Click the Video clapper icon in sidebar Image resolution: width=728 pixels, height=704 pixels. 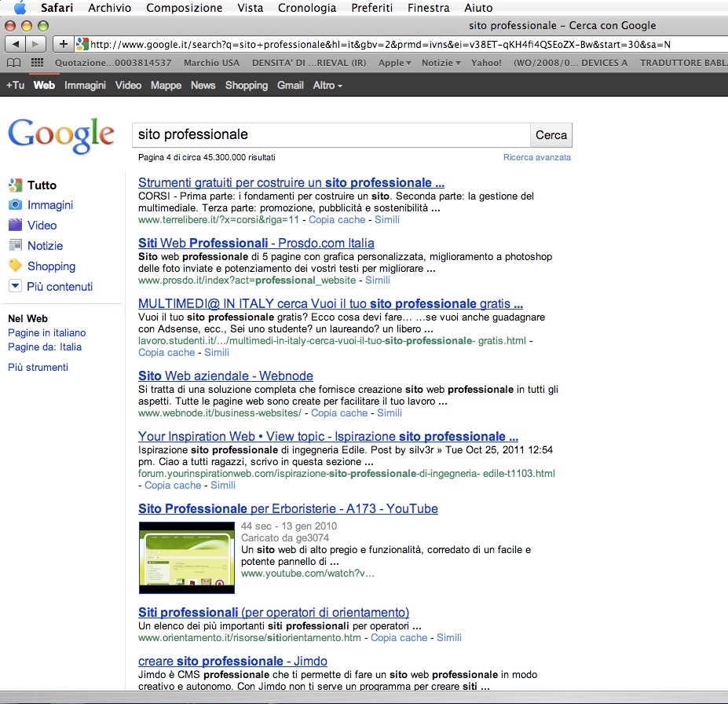tap(16, 225)
